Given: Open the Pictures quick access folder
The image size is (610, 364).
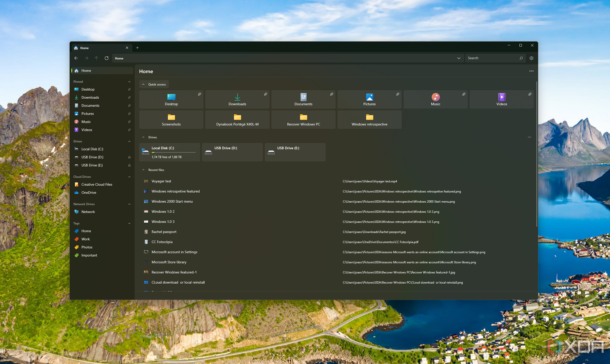Looking at the screenshot, I should [369, 99].
